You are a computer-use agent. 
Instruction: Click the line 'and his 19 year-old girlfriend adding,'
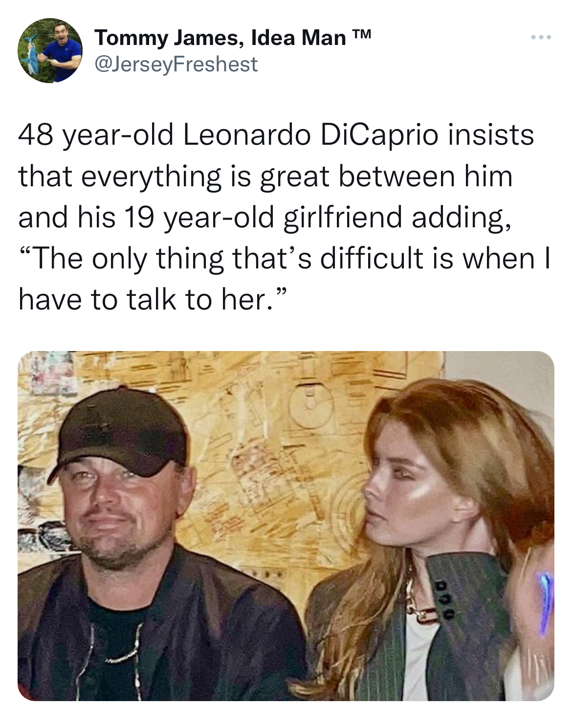265,218
